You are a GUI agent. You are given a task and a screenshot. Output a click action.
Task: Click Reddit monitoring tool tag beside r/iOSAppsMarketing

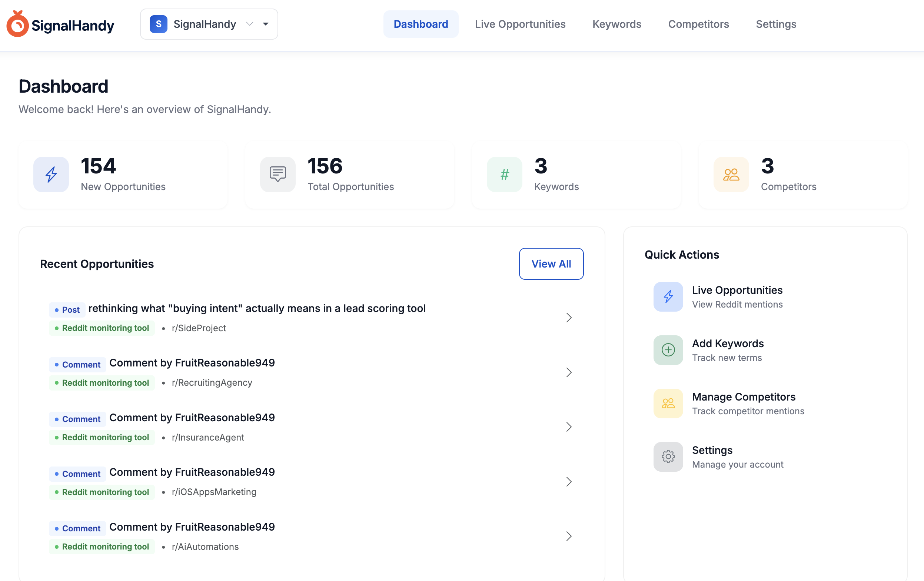102,492
